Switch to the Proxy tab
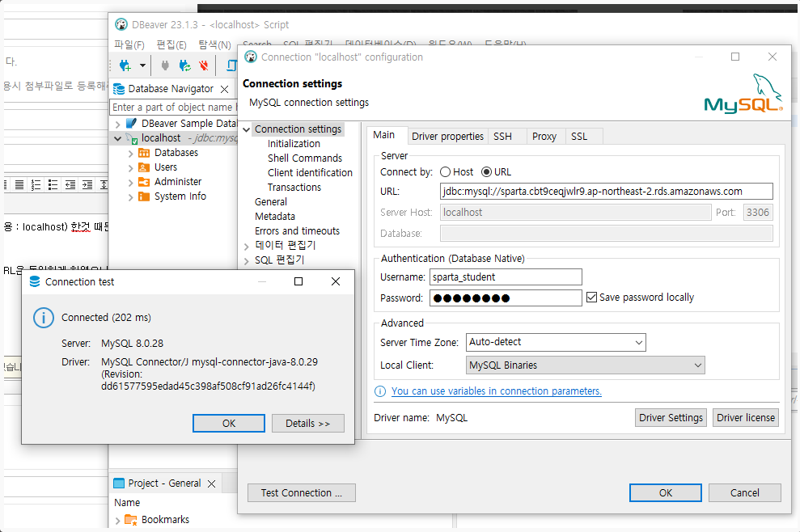Image resolution: width=800 pixels, height=532 pixels. pyautogui.click(x=544, y=136)
